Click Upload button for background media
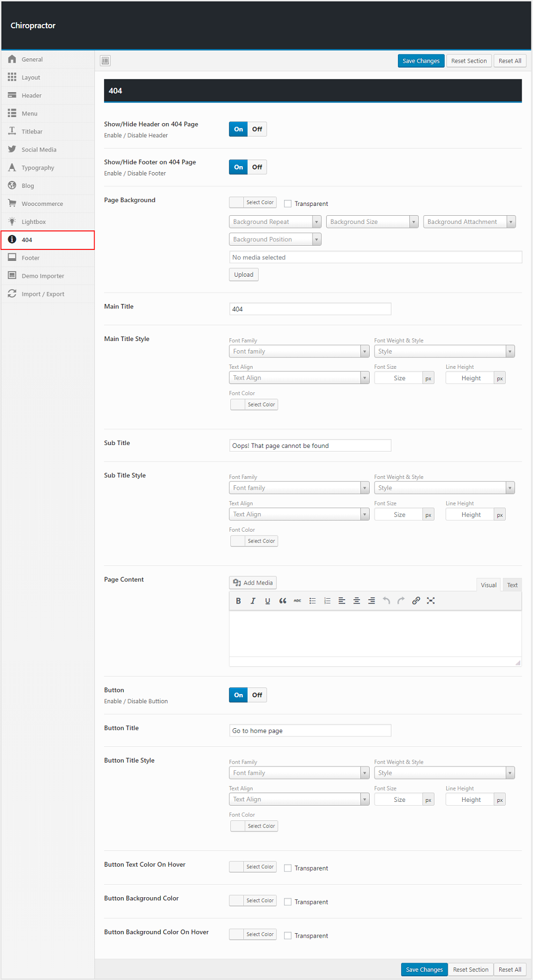This screenshot has width=533, height=980. 243,275
